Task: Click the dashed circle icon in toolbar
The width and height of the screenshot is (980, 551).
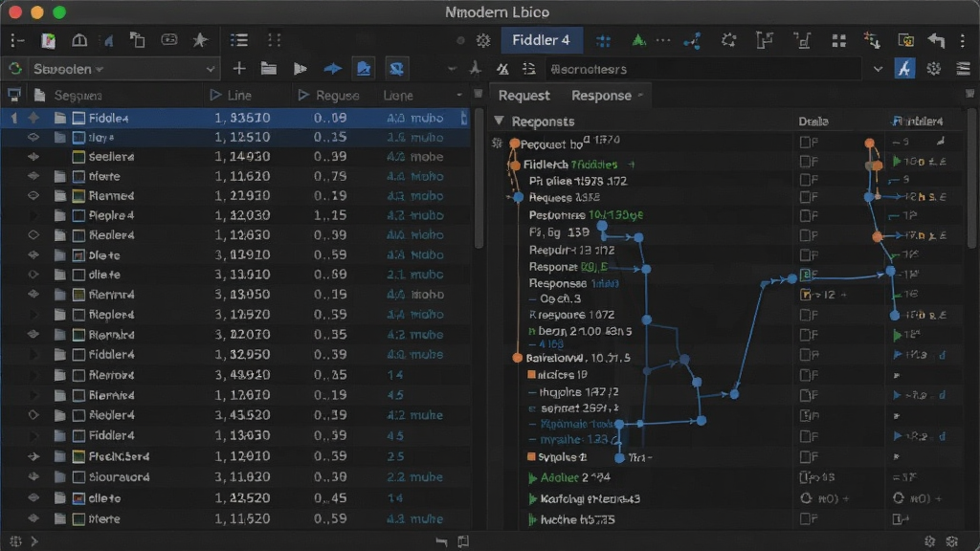Action: click(x=728, y=40)
